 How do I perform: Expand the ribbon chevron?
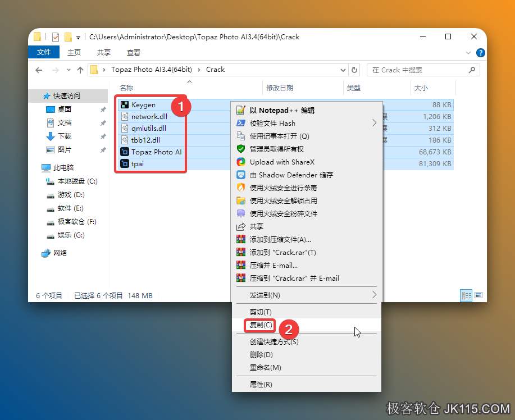pos(468,53)
